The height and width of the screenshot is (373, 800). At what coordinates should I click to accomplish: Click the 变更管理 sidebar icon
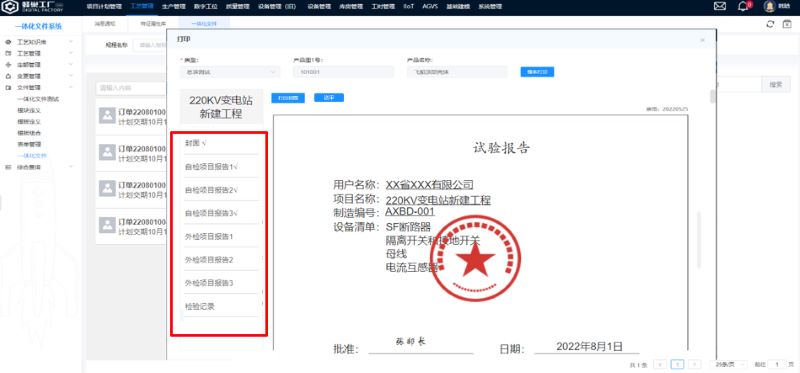tap(8, 76)
